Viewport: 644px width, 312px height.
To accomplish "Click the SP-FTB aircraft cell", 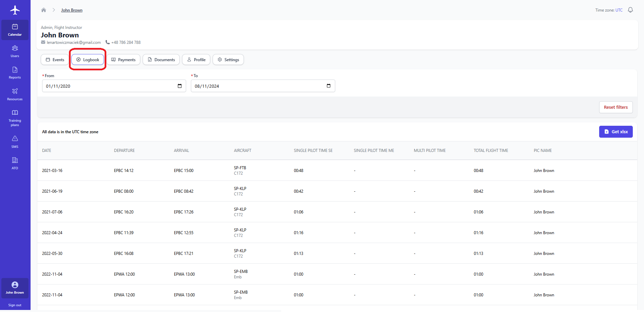I will [240, 170].
